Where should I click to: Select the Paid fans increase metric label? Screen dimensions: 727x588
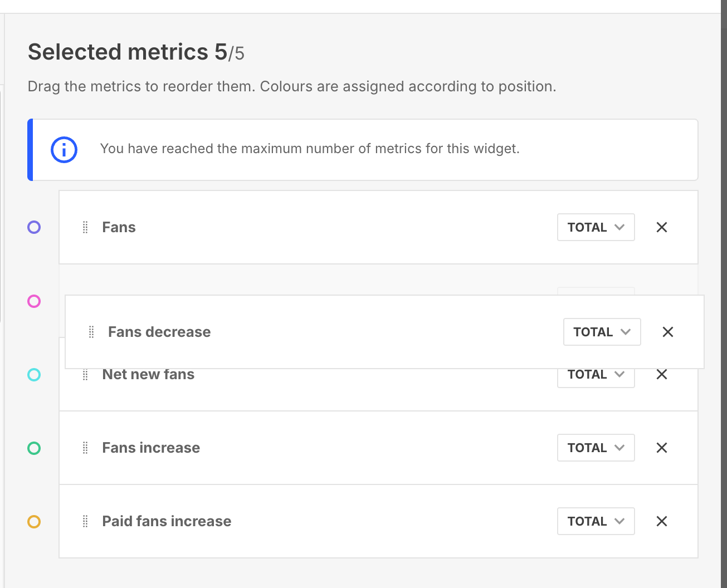pos(167,521)
